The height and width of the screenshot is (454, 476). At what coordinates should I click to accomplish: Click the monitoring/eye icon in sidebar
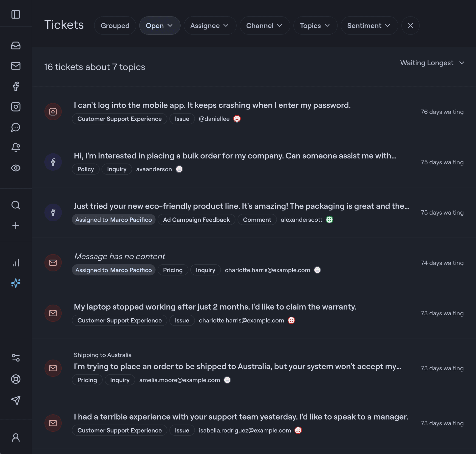coord(16,168)
